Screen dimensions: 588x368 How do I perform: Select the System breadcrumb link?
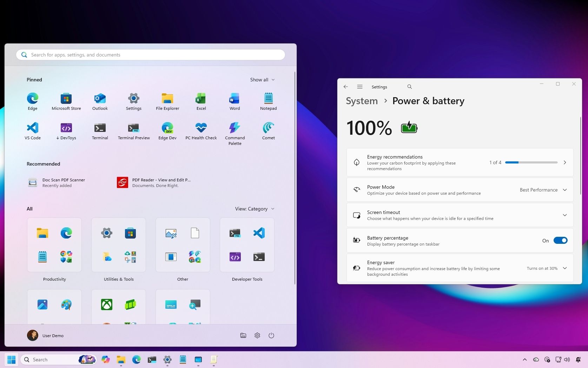click(362, 101)
